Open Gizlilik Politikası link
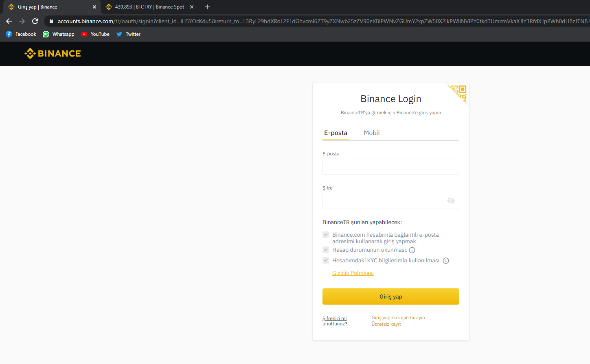 click(x=353, y=273)
